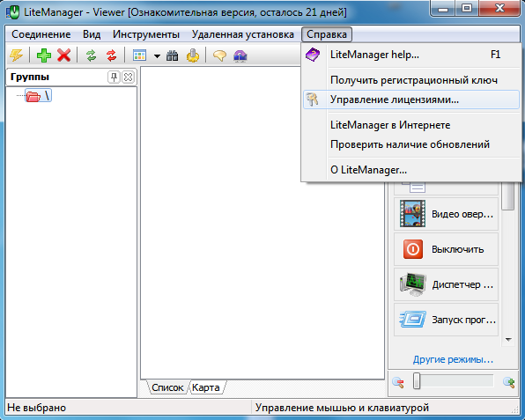The width and height of the screenshot is (525, 420).
Task: Open the Удаленная установка menu
Action: tap(243, 34)
